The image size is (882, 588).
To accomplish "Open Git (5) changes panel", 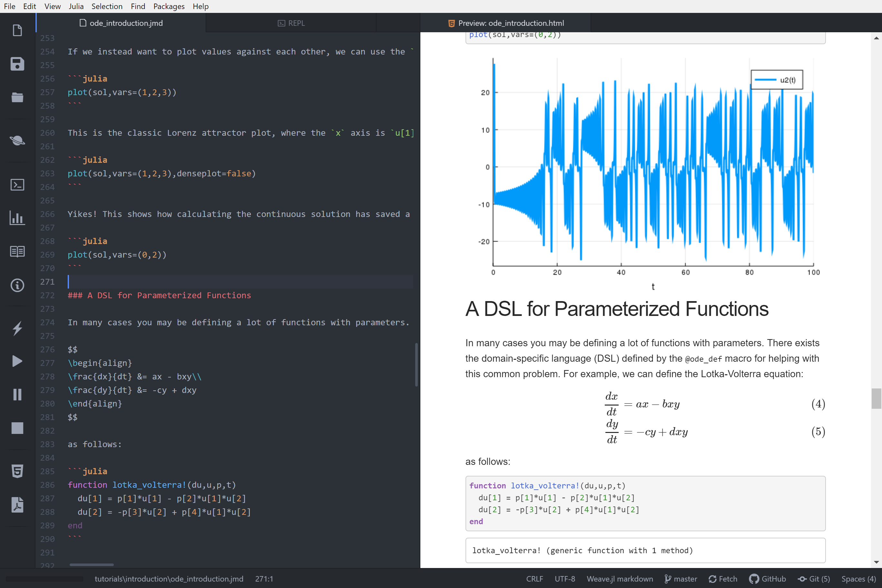I will pos(814,579).
